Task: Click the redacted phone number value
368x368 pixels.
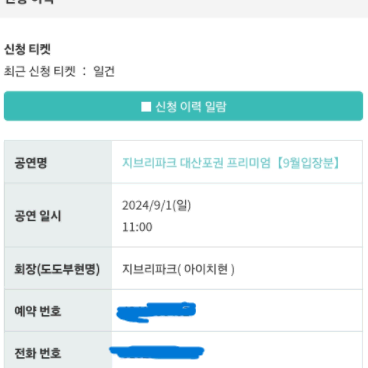Action: 157,352
